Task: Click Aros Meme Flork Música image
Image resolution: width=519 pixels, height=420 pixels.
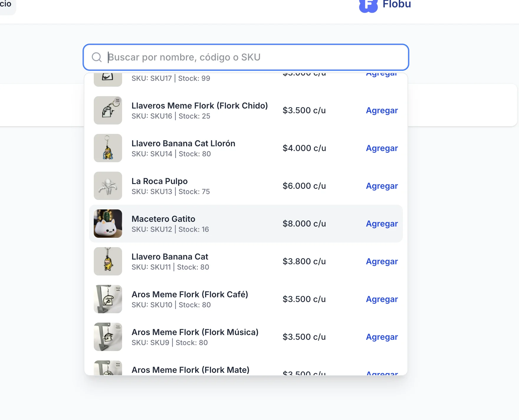Action: pyautogui.click(x=108, y=337)
